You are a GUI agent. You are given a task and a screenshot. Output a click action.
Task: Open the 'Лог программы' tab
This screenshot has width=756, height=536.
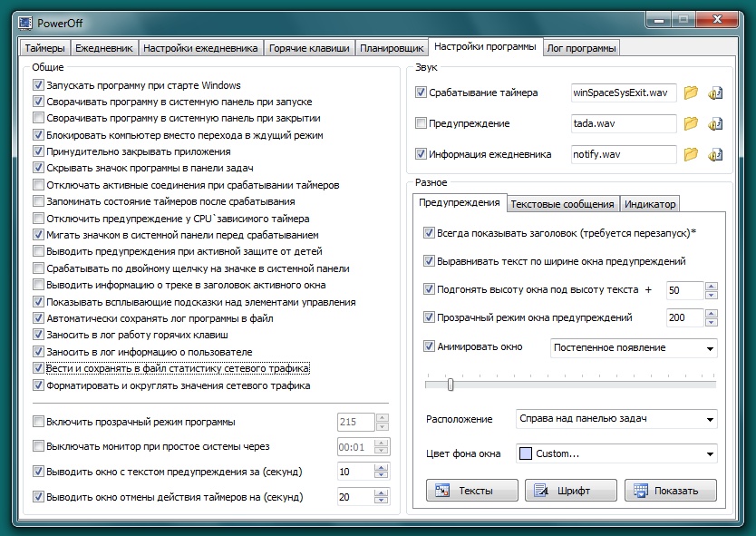[x=581, y=48]
